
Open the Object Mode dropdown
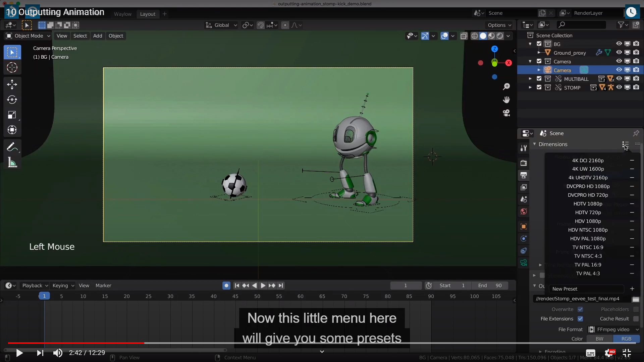pos(28,36)
